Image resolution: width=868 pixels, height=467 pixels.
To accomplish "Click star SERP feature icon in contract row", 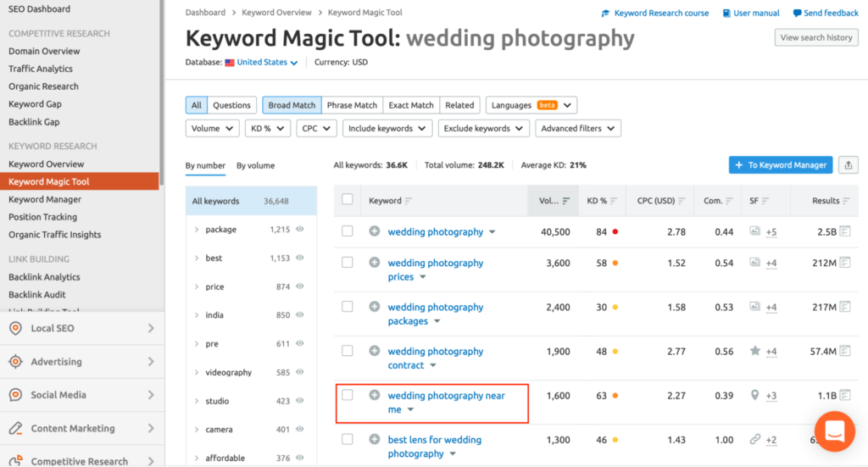I will 754,350.
